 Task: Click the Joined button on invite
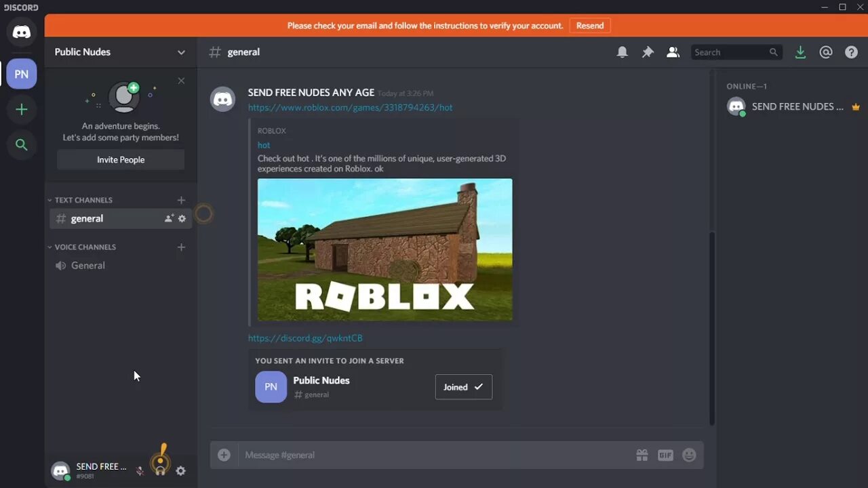pos(464,387)
